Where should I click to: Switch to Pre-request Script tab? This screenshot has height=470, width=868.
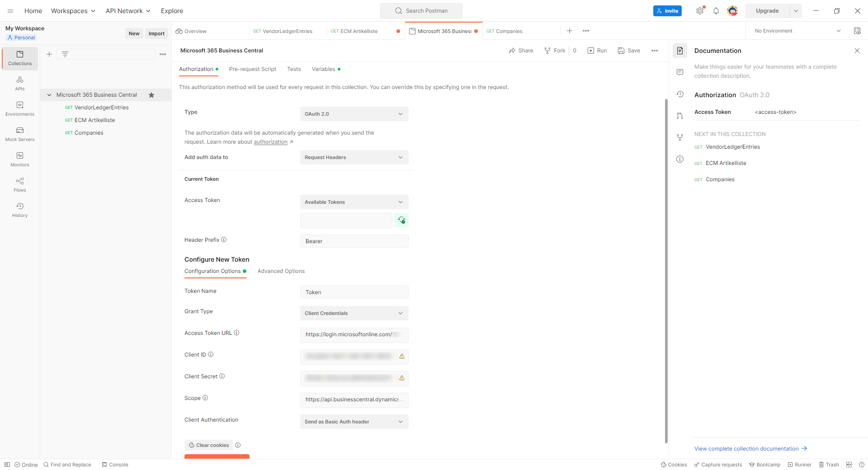click(253, 69)
